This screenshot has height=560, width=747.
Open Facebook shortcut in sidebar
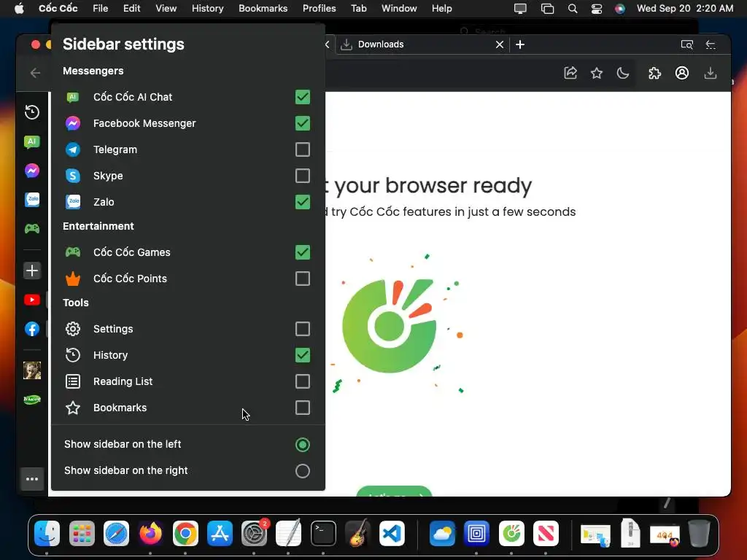coord(32,329)
